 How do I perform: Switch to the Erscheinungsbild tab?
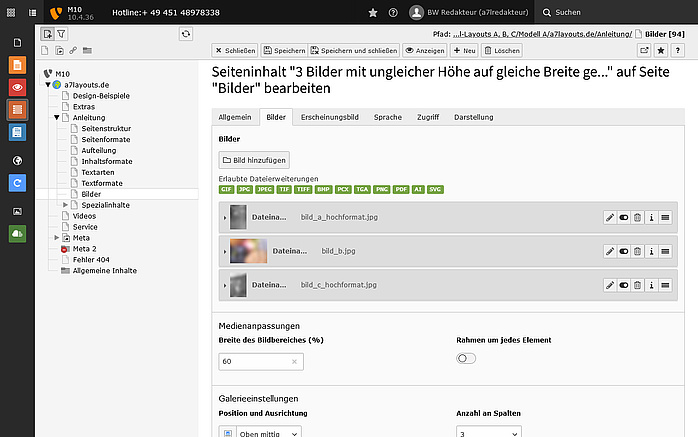tap(330, 117)
